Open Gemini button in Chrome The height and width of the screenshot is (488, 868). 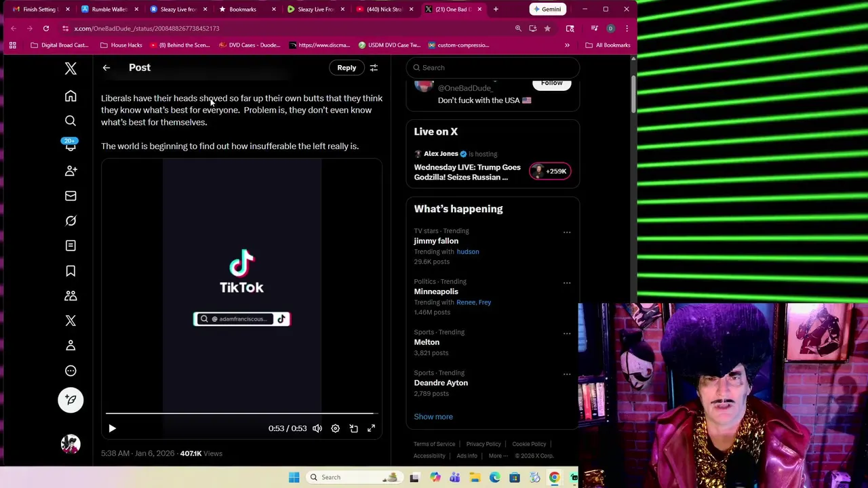click(547, 9)
